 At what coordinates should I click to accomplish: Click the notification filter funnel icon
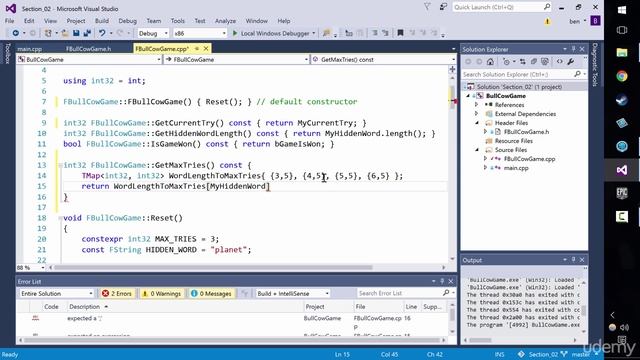click(x=427, y=7)
